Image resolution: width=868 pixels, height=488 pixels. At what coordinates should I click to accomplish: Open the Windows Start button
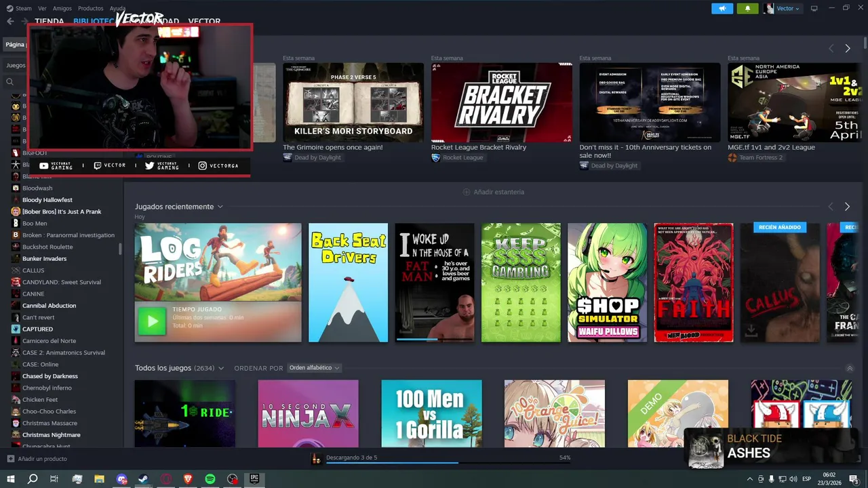11,479
